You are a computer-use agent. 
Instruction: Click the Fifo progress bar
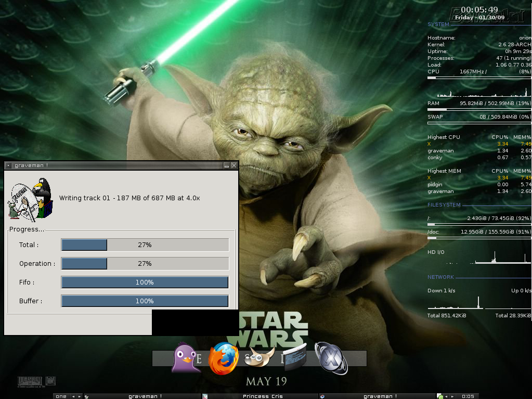coord(145,282)
